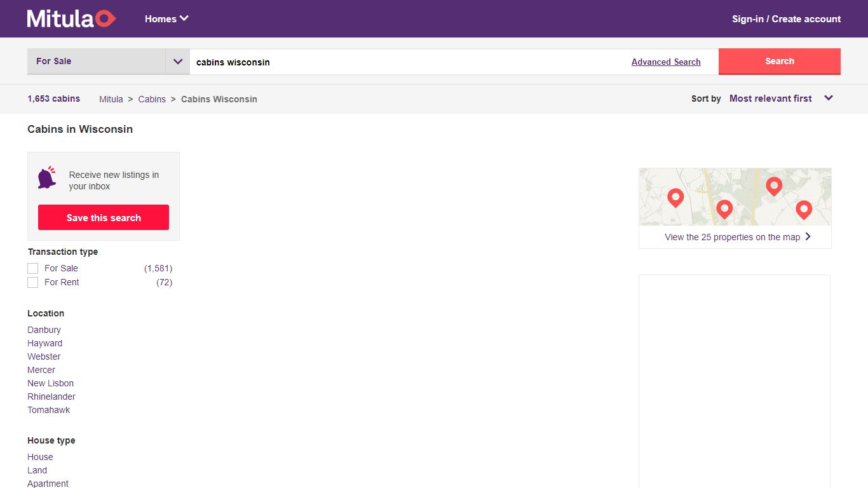Click the cabins wisconsin search field
868x488 pixels.
(x=407, y=62)
